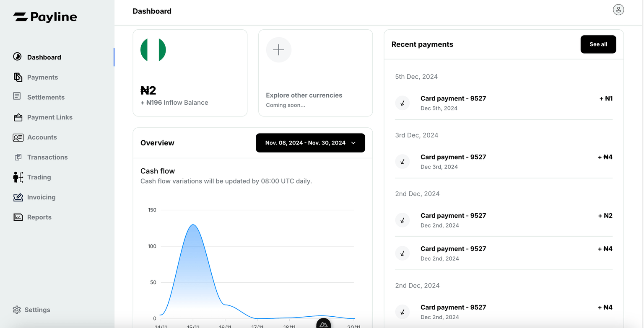Click the Payline logo
This screenshot has height=328, width=644.
click(x=45, y=17)
